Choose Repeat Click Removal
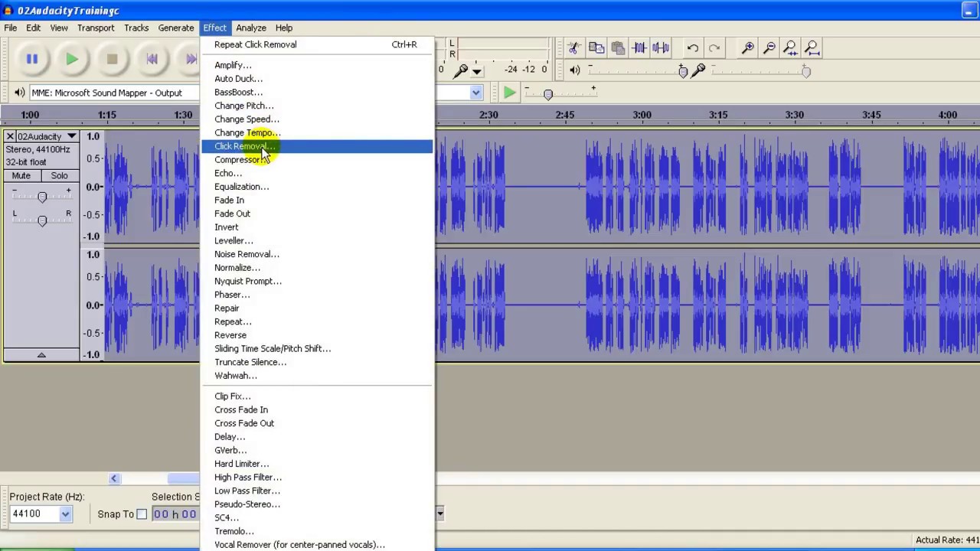The width and height of the screenshot is (980, 551). [x=317, y=44]
